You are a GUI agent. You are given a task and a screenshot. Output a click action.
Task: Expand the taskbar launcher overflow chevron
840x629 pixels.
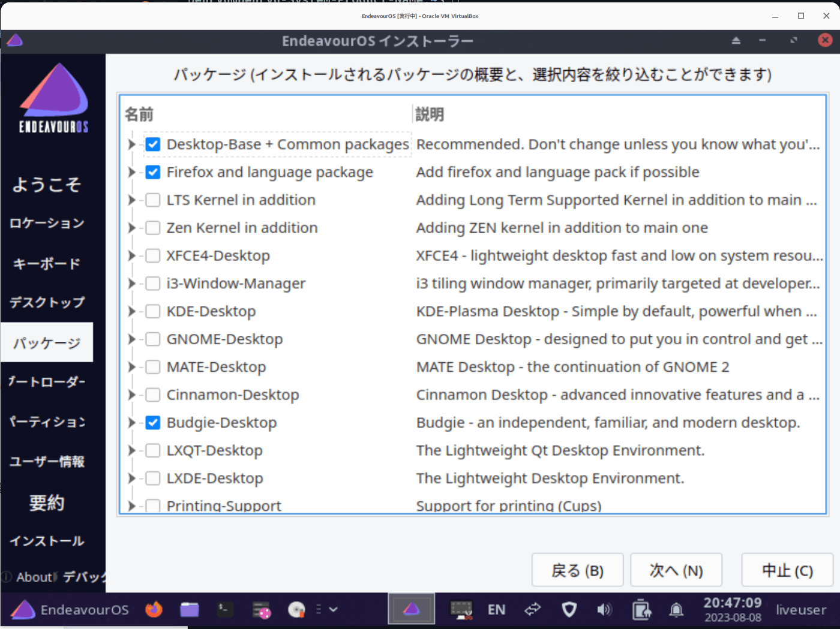point(334,610)
